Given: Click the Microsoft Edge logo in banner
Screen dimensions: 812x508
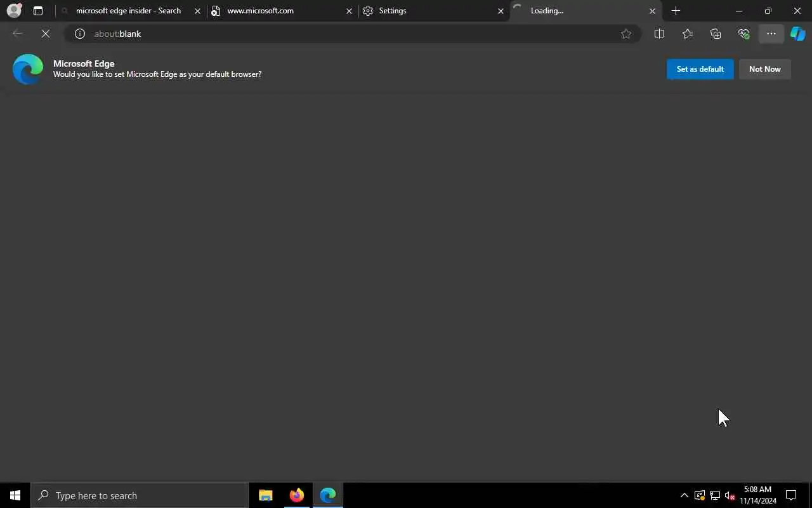Looking at the screenshot, I should [x=28, y=69].
